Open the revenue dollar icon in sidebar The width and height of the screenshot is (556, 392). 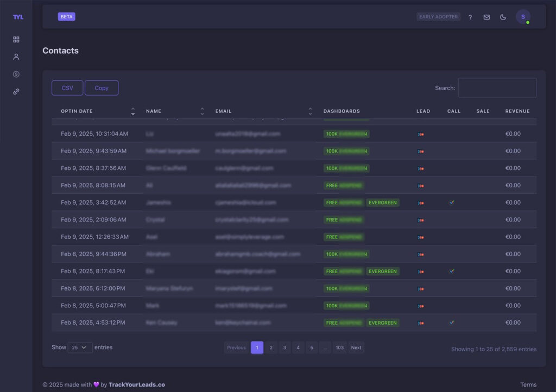coord(16,74)
